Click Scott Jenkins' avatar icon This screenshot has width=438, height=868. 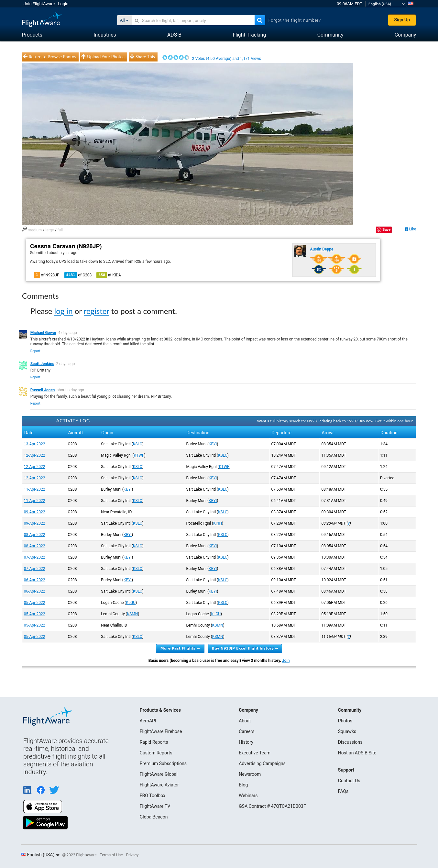pyautogui.click(x=23, y=365)
